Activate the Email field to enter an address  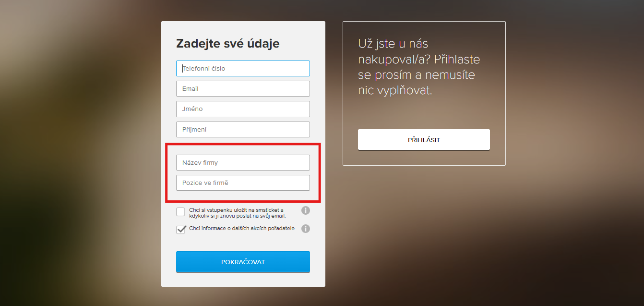(x=242, y=88)
